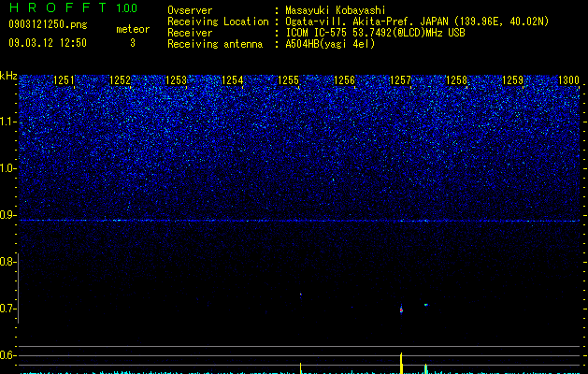Select the 1253 time label
This screenshot has height=374, width=588.
[177, 80]
